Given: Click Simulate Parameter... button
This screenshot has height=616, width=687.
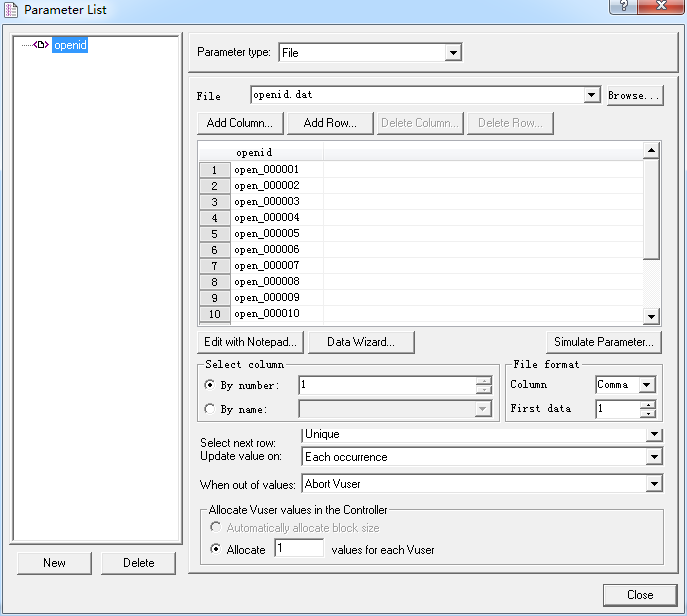Looking at the screenshot, I should (x=604, y=342).
